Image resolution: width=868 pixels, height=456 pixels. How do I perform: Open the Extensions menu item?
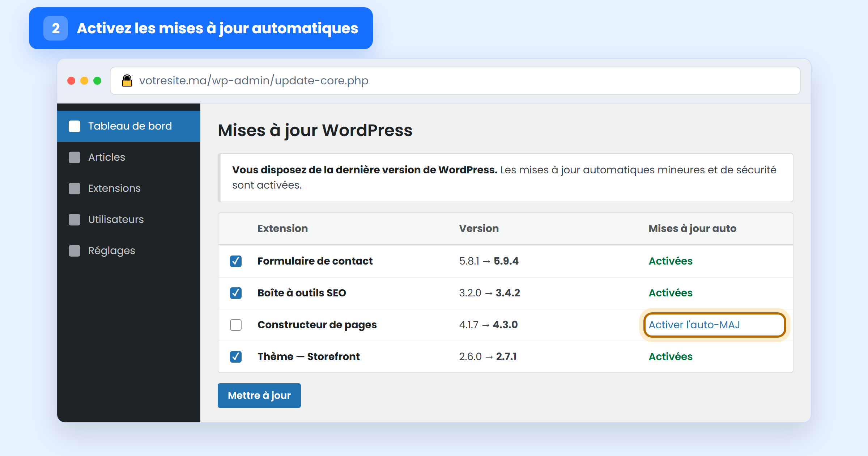pos(129,189)
